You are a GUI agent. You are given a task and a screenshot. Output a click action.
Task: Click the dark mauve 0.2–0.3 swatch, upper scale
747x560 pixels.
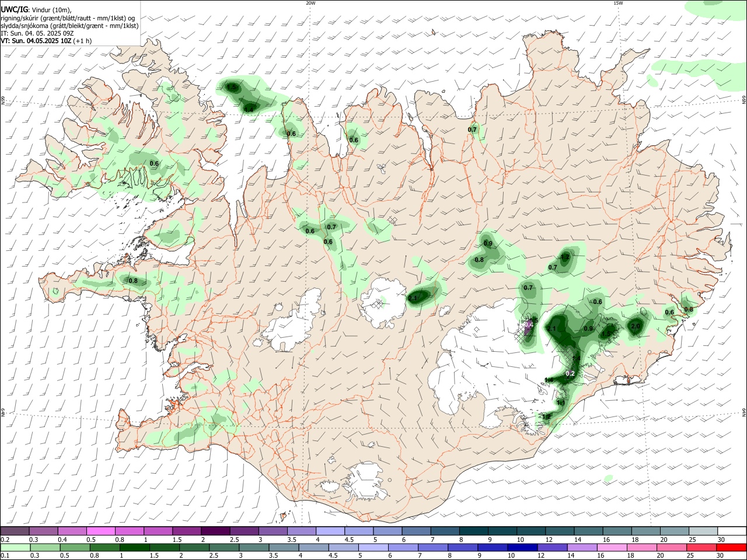[x=15, y=531]
